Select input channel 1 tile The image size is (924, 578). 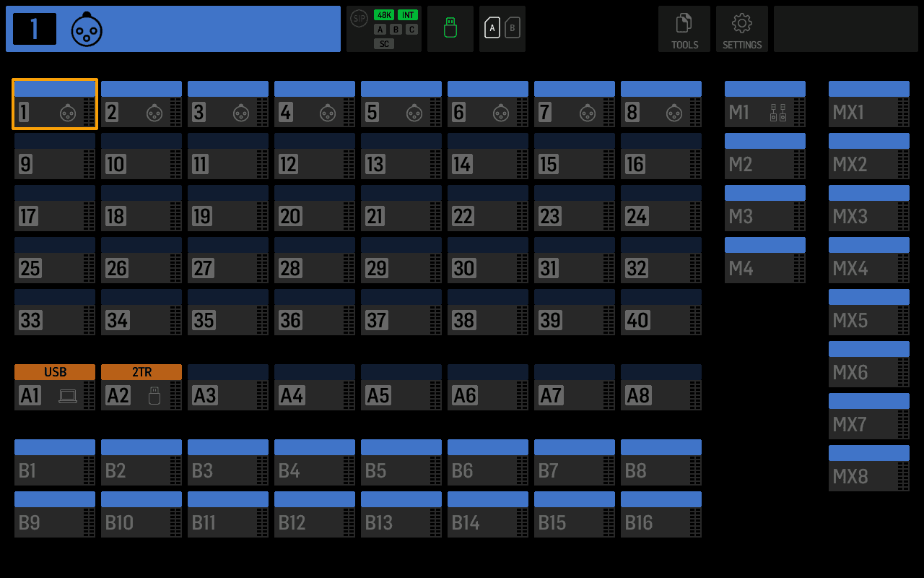55,104
